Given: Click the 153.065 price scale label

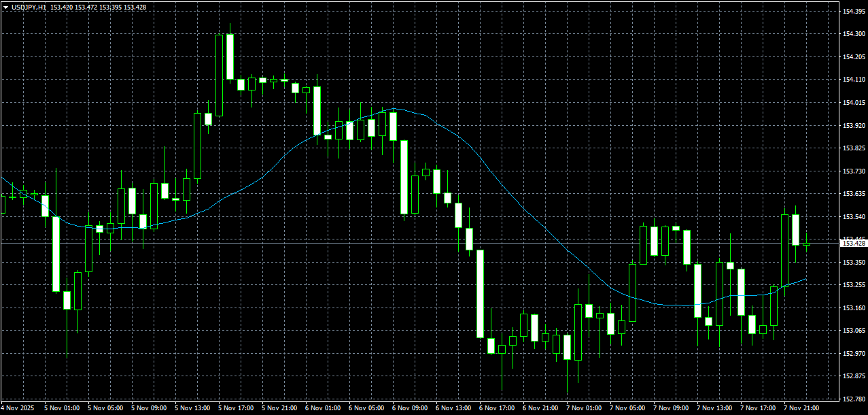Looking at the screenshot, I should (852, 331).
